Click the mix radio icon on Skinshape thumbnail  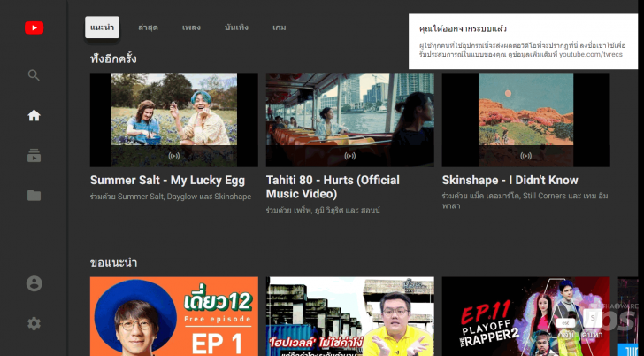[x=525, y=156]
